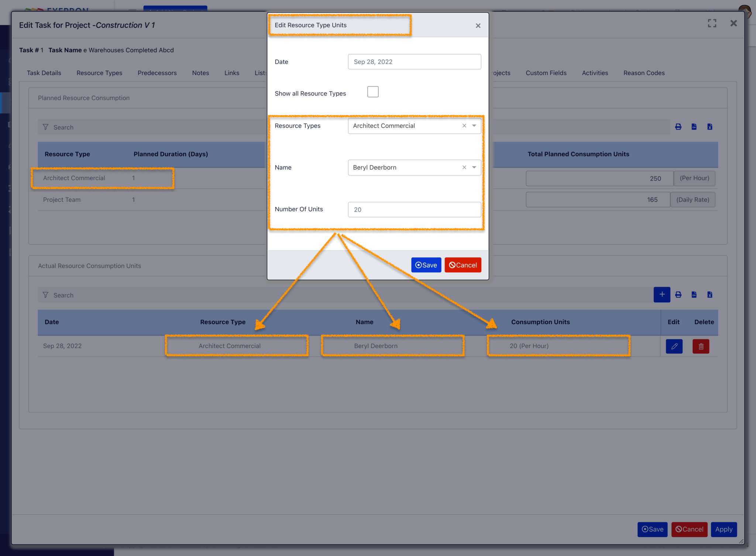Tick the Show all Resource Types checkbox

point(373,92)
